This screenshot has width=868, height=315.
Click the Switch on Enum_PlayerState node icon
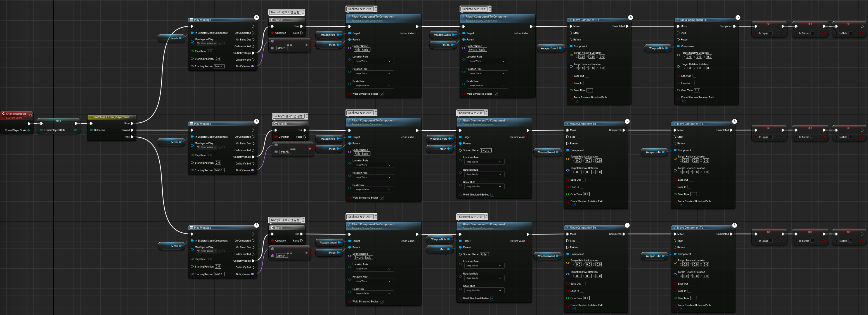tap(91, 117)
